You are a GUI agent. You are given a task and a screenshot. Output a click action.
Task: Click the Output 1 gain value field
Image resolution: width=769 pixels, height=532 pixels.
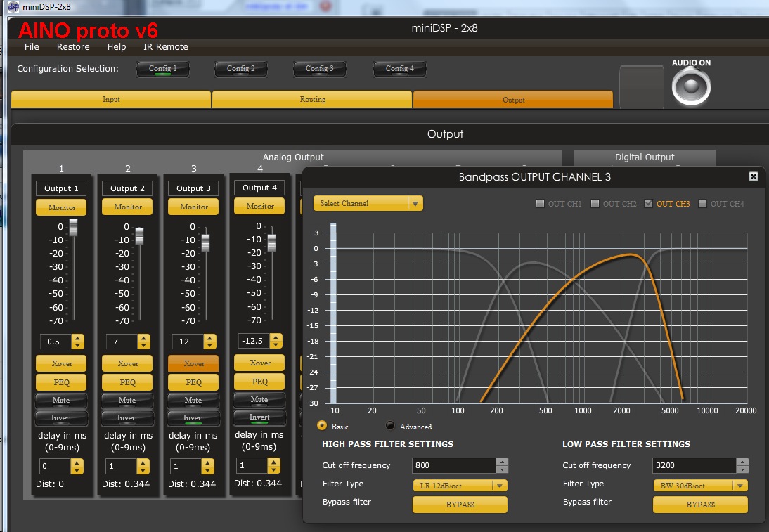pyautogui.click(x=56, y=342)
